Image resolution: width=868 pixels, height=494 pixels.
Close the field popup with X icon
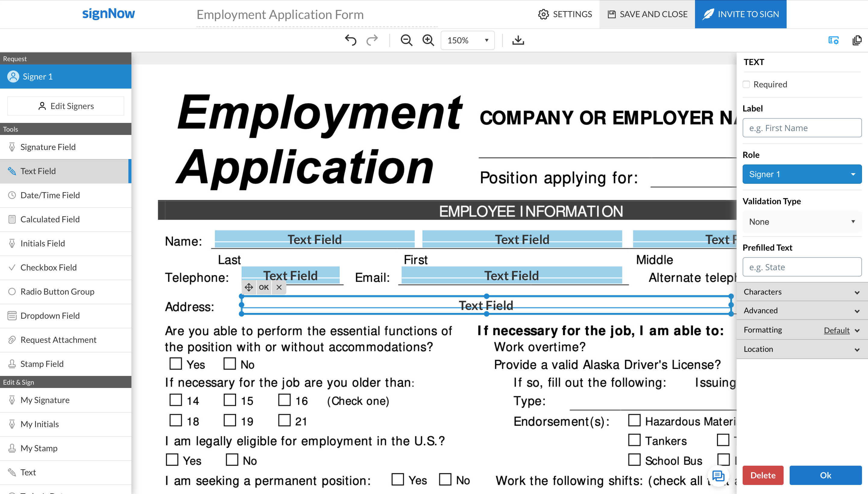point(279,287)
